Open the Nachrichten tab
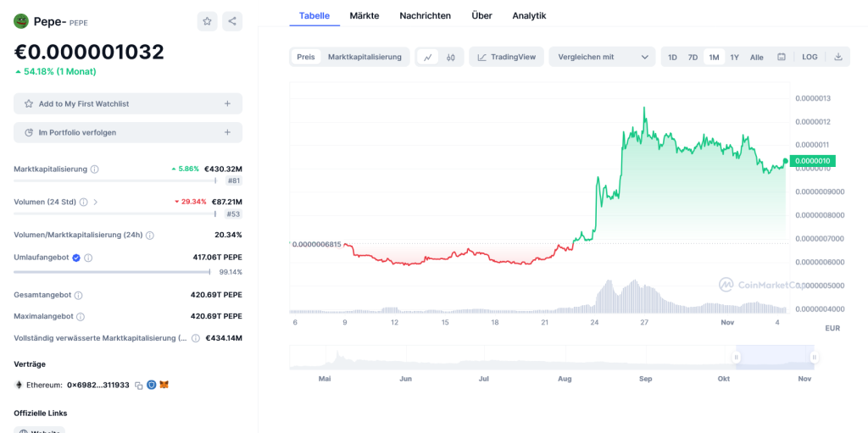 pyautogui.click(x=426, y=15)
